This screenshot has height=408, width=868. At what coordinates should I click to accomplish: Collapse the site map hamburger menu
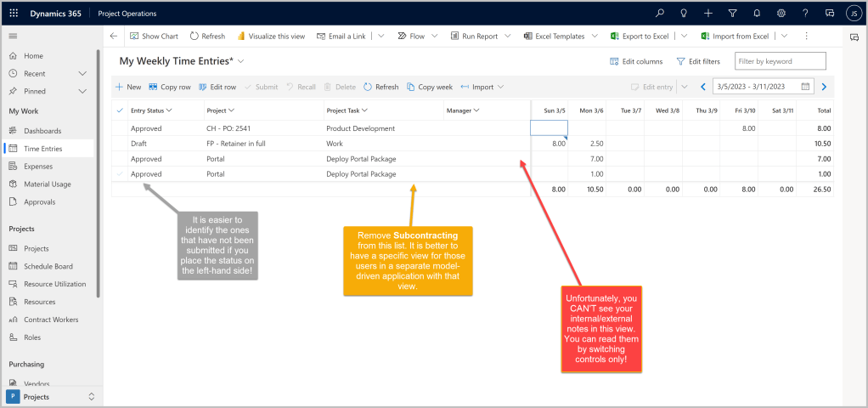pyautogui.click(x=13, y=37)
